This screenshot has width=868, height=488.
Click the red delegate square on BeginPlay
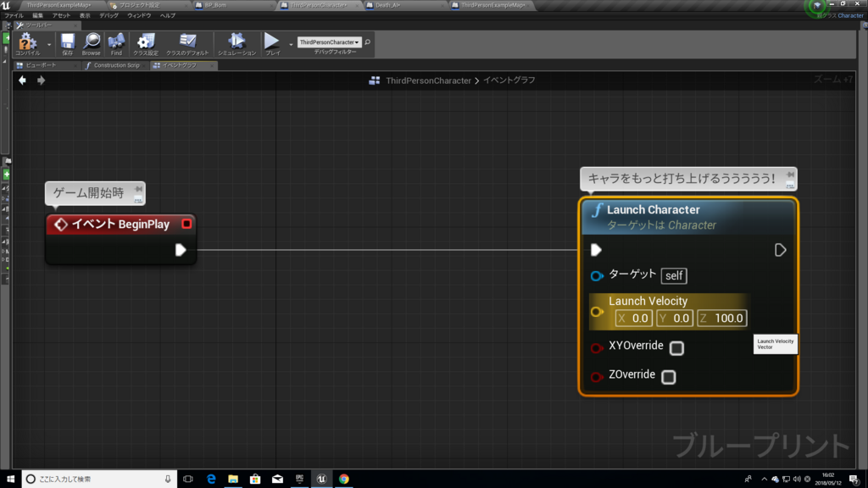pyautogui.click(x=186, y=224)
